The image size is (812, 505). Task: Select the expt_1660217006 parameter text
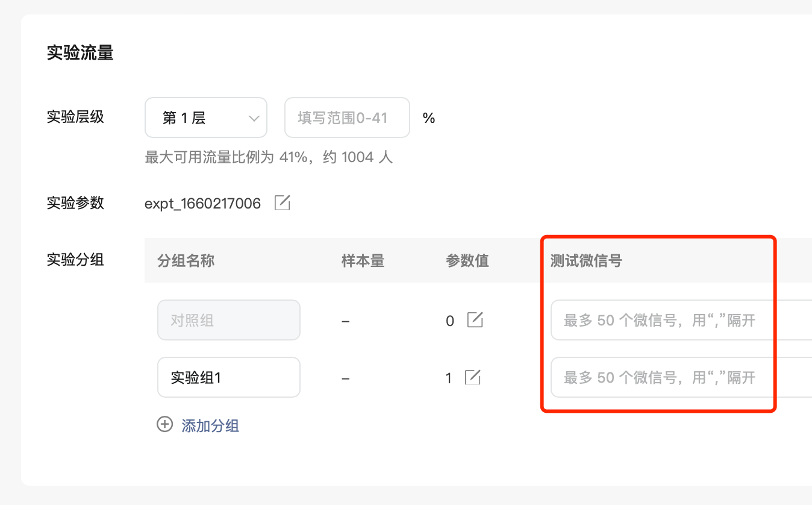coord(203,204)
